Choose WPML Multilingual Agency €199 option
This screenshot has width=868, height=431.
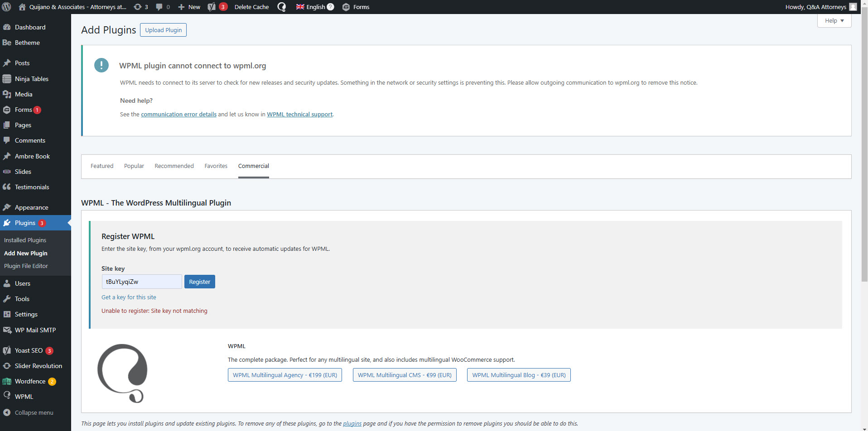(x=285, y=375)
